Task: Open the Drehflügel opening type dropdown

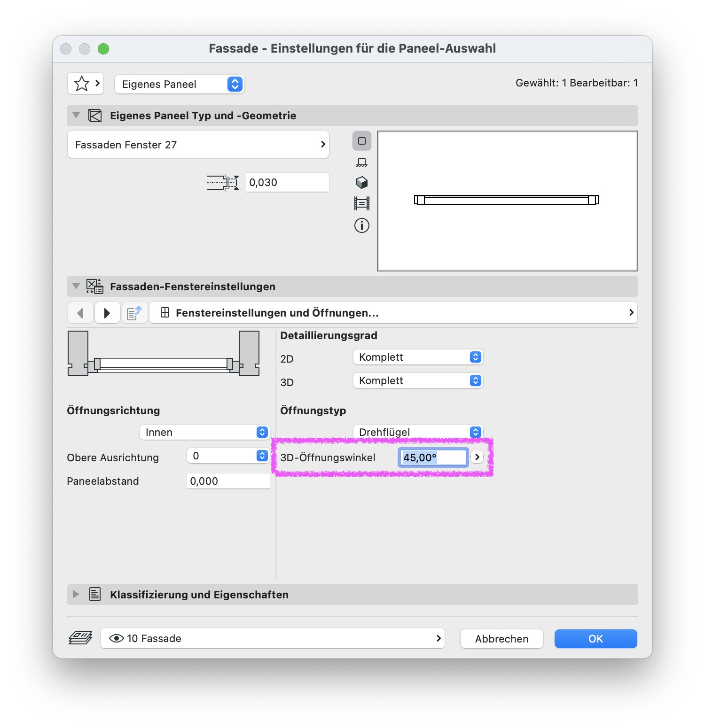Action: (418, 432)
